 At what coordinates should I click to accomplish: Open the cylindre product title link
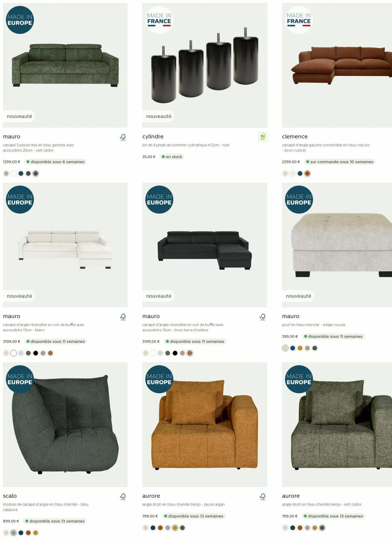(x=153, y=137)
